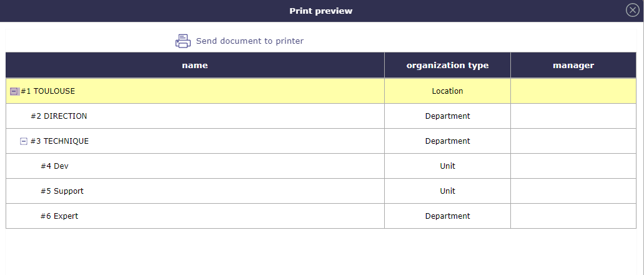Select the #6 Expert row
This screenshot has height=275, width=644.
59,216
